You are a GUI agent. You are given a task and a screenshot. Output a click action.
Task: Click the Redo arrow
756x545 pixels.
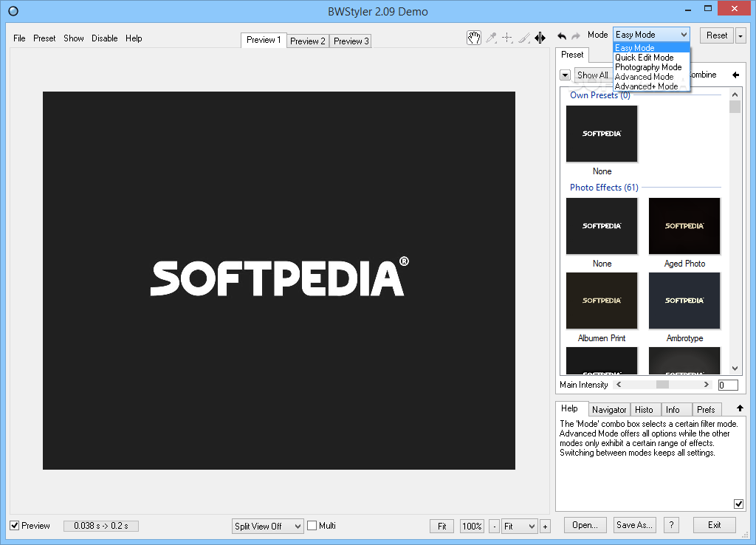click(576, 35)
